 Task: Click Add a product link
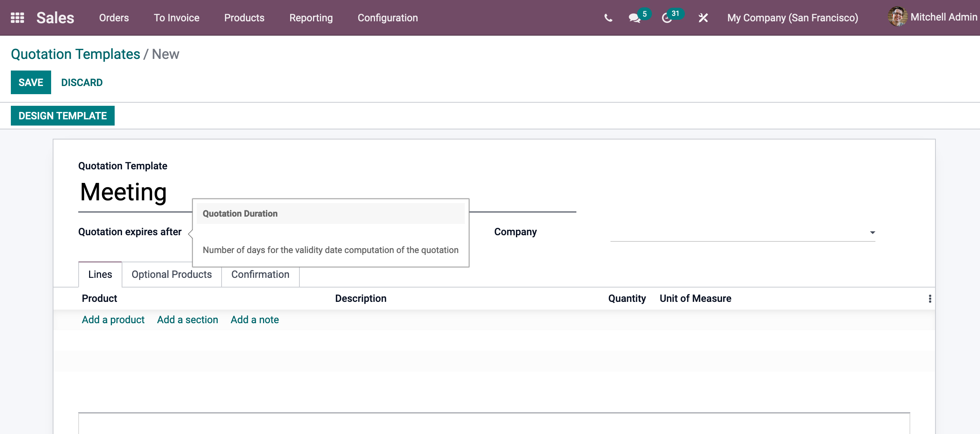point(113,320)
